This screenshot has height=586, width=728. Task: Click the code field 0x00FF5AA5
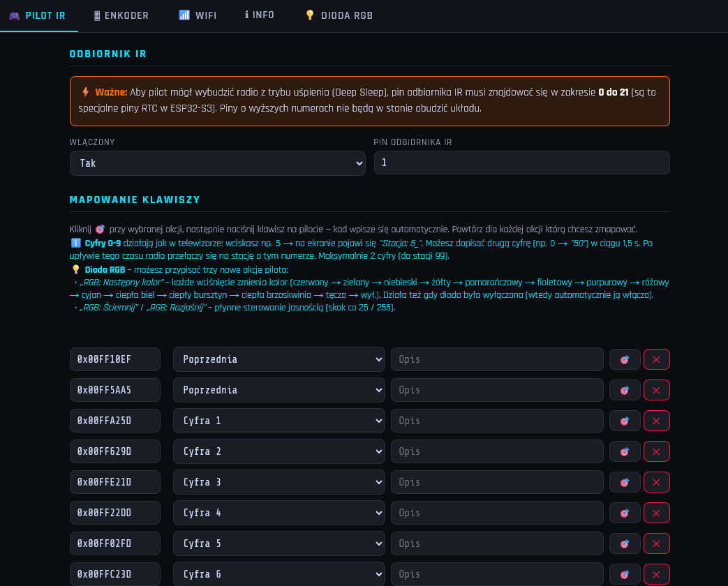(x=115, y=390)
